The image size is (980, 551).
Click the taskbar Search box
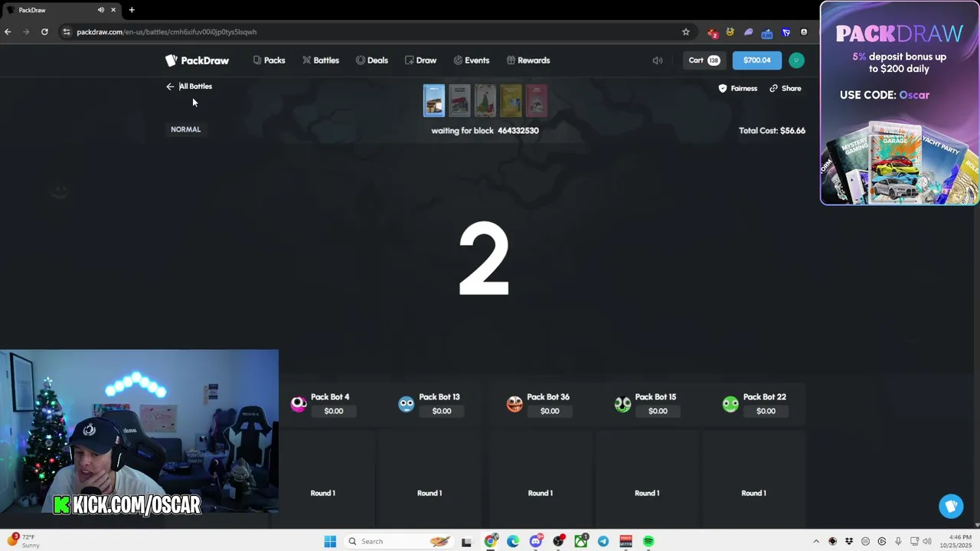coord(400,542)
